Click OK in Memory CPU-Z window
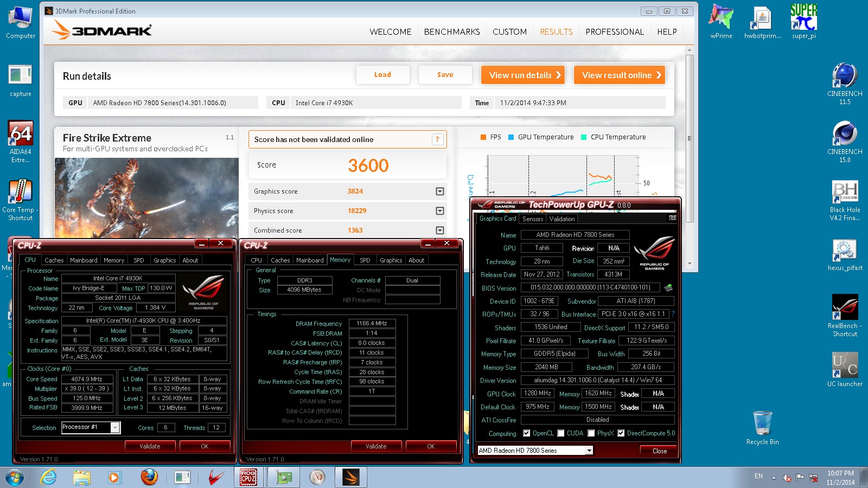868x488 pixels. (431, 446)
